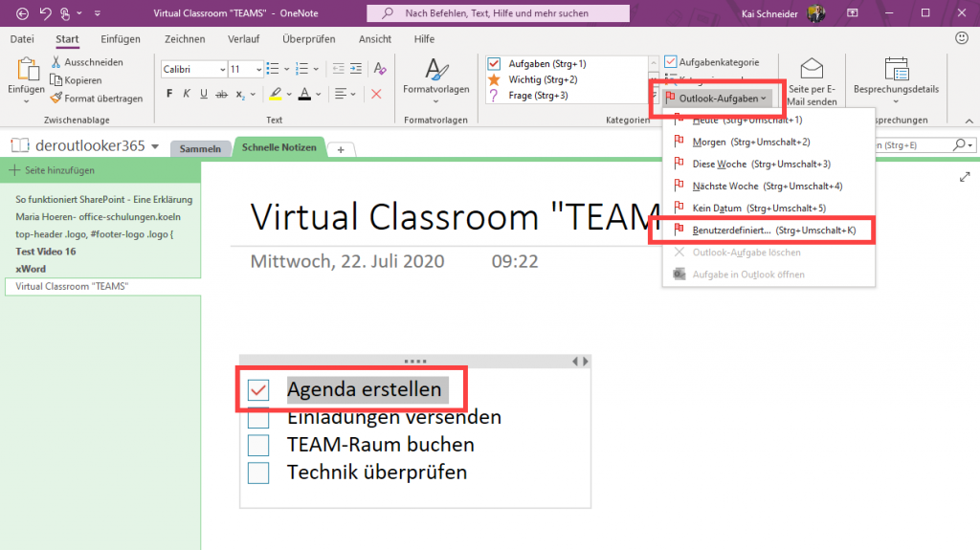
Task: Copy selection with Kopieren
Action: tap(76, 80)
